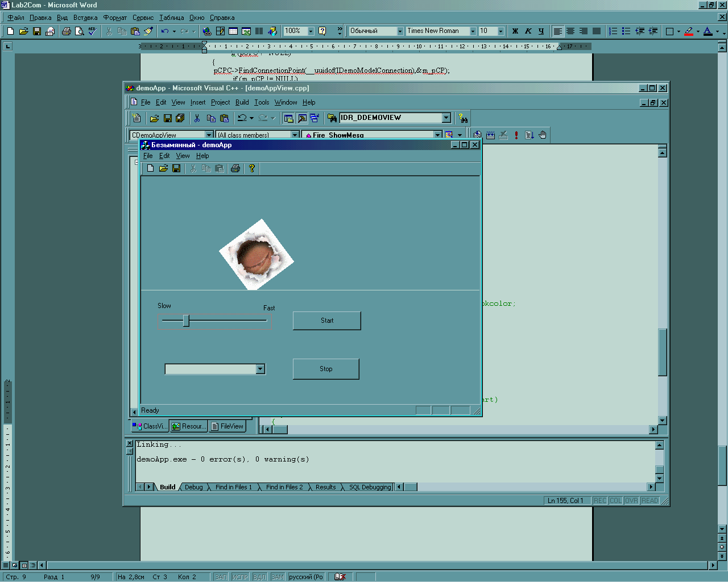Click Compile icon in Visual C++ build bar
728x582 pixels.
477,135
